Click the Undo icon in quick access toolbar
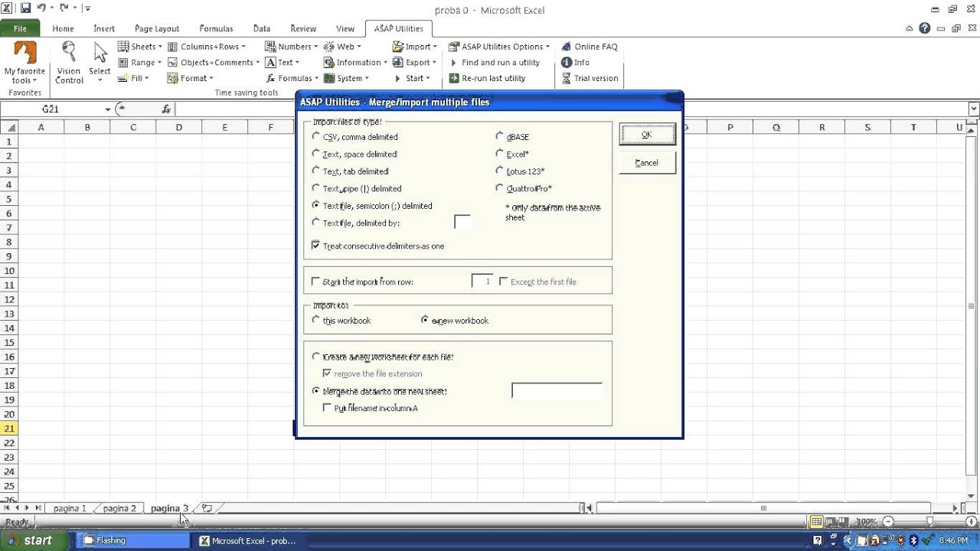The image size is (980, 551). click(40, 8)
